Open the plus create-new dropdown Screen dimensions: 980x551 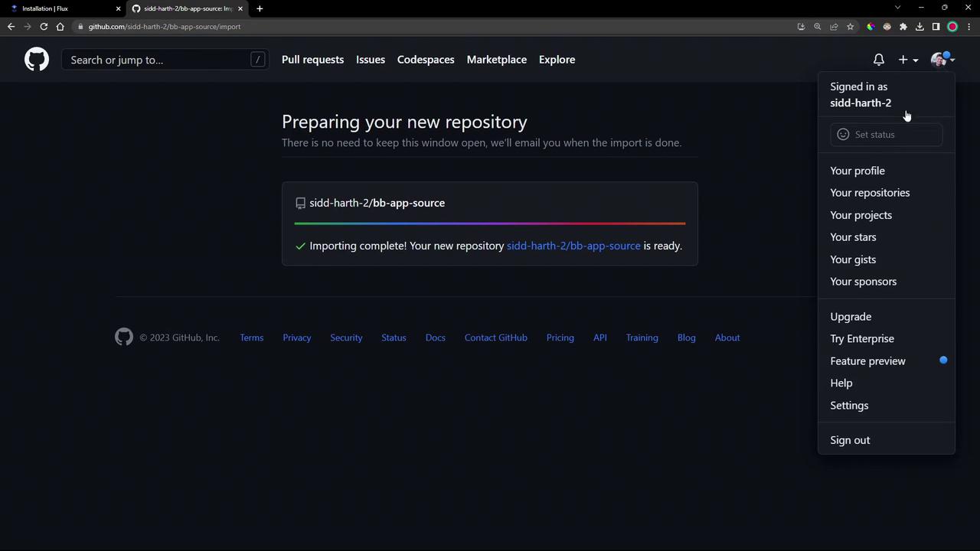point(908,60)
